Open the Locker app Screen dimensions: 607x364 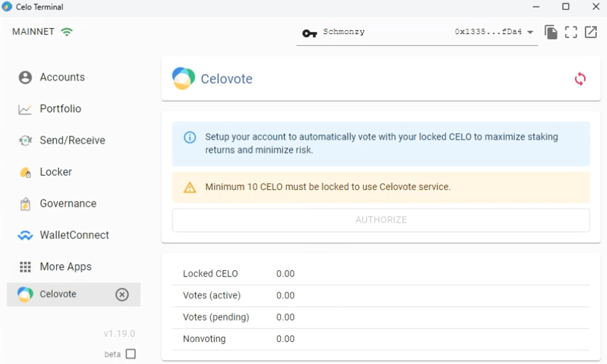(73, 172)
